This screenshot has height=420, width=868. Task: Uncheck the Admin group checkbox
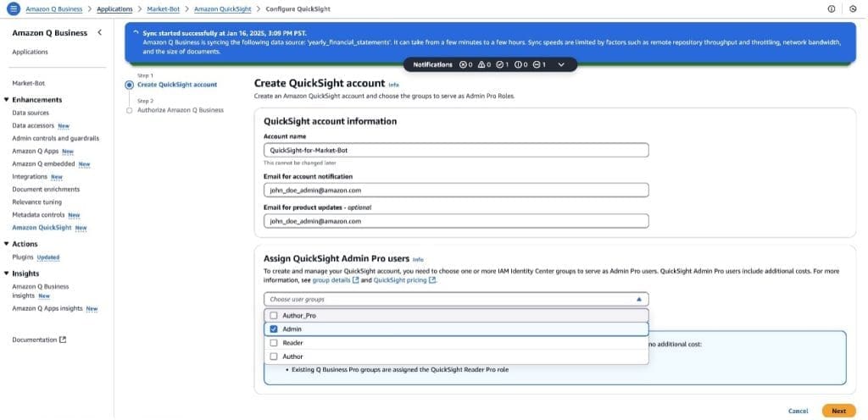pyautogui.click(x=273, y=329)
